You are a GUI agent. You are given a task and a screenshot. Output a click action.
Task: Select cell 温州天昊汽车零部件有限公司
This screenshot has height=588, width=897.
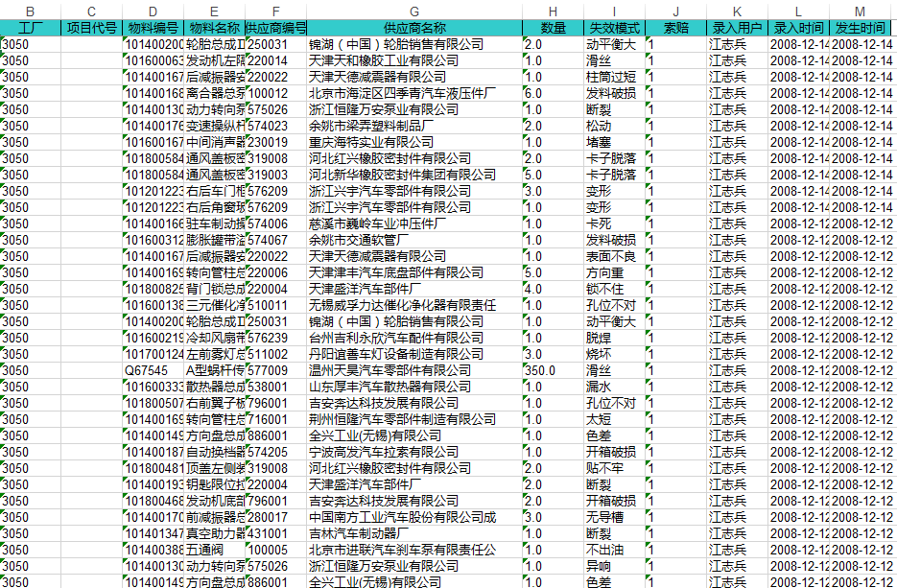(414, 370)
